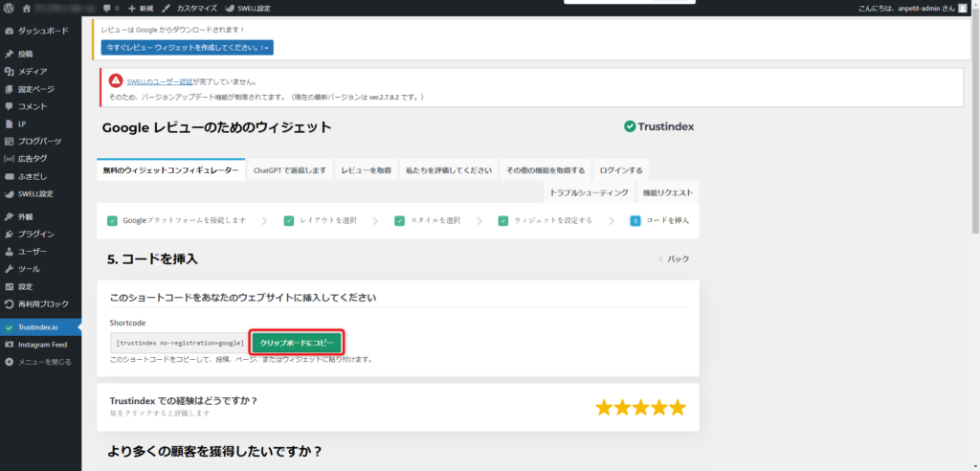The width and height of the screenshot is (980, 471).
Task: Switch to トラブルシューティング tab
Action: [589, 192]
